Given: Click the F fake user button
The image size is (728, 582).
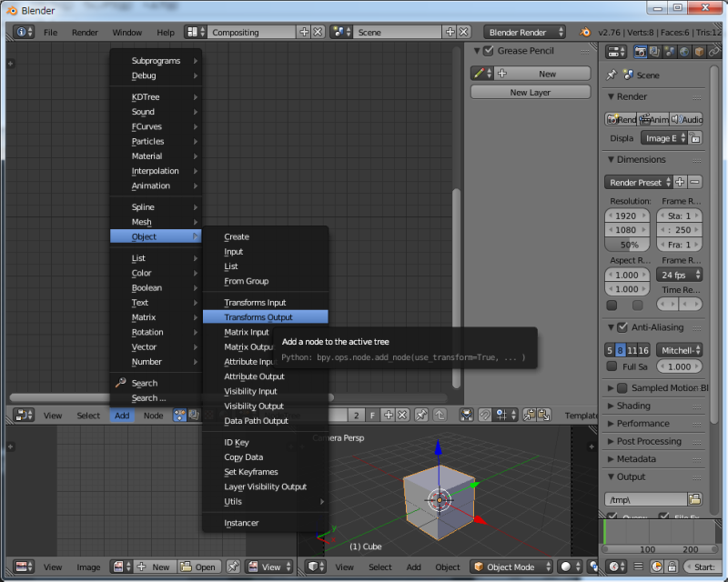Looking at the screenshot, I should click(x=372, y=415).
